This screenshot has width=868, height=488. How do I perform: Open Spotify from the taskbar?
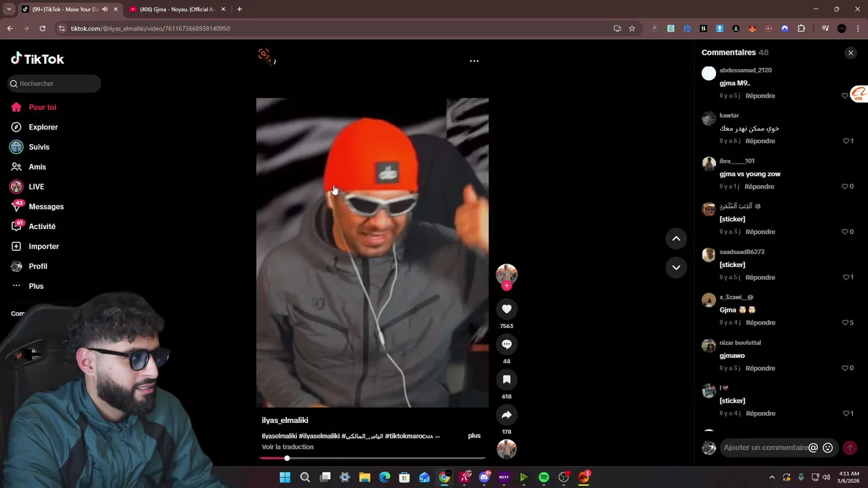tap(544, 477)
